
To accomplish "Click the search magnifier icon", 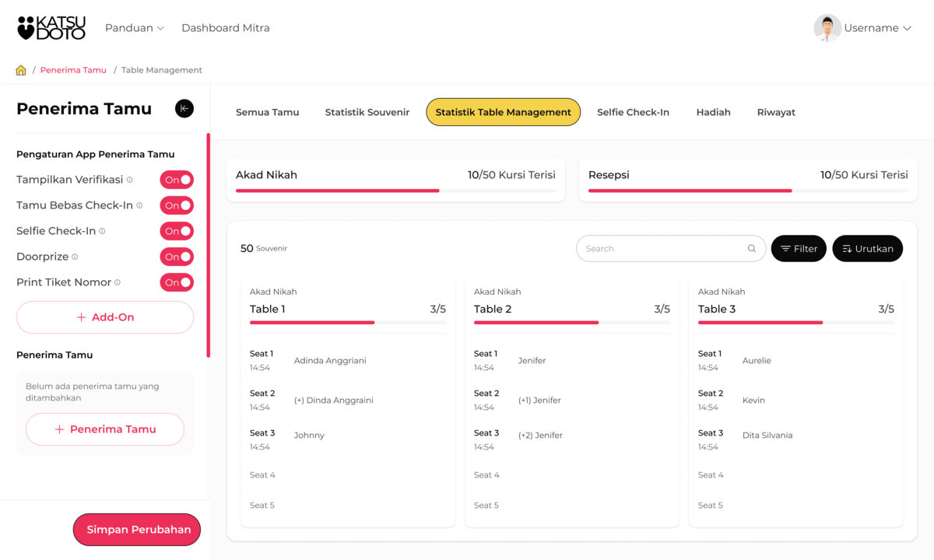I will pos(752,249).
